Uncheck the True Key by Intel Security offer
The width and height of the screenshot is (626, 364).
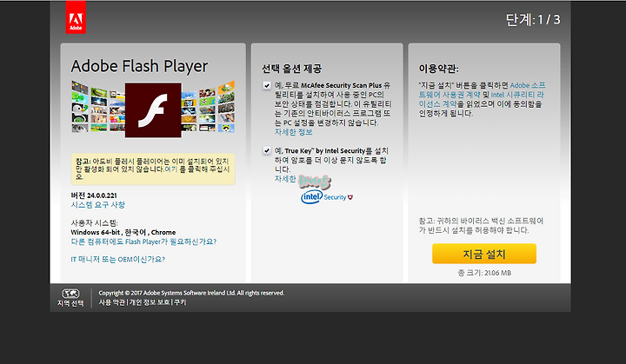click(x=267, y=150)
